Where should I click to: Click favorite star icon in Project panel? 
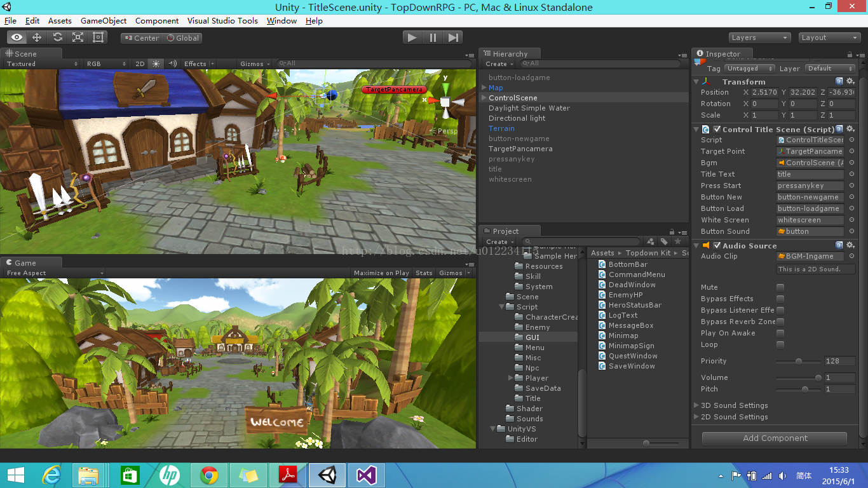[x=677, y=241]
